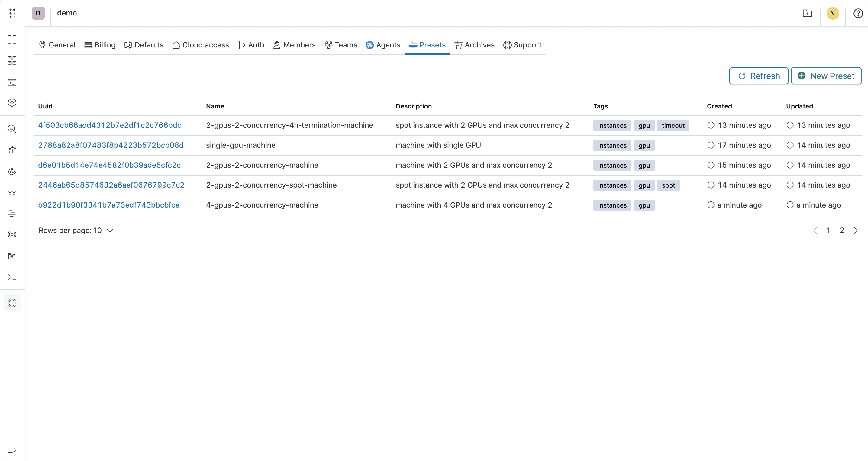This screenshot has width=868, height=461.
Task: Expand the app grid launcher at top left
Action: (12, 13)
